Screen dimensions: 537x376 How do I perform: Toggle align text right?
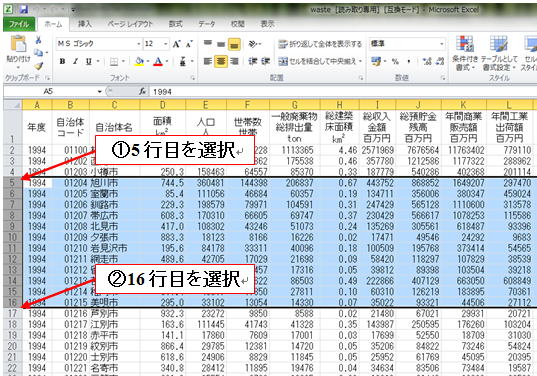coord(234,61)
